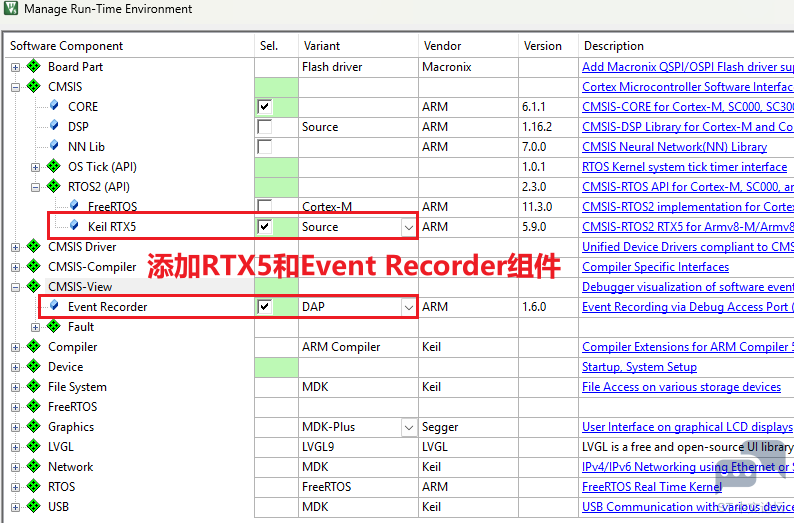The height and width of the screenshot is (523, 794).
Task: Click the LVGL diamond icon
Action: [x=33, y=446]
